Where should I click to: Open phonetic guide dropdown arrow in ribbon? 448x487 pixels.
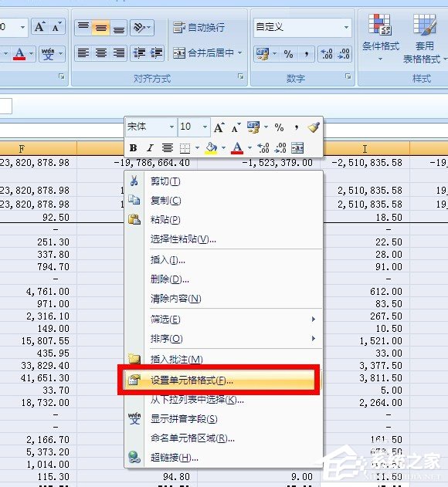pyautogui.click(x=61, y=54)
